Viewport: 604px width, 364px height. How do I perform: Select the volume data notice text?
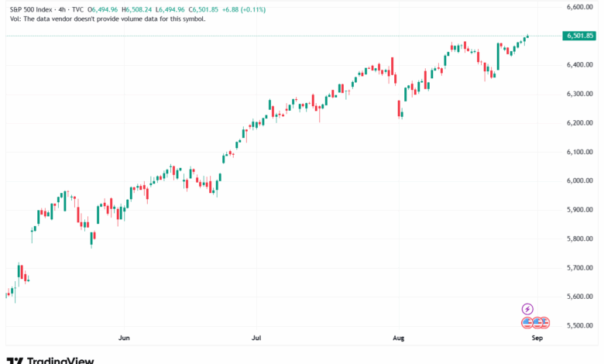point(107,19)
